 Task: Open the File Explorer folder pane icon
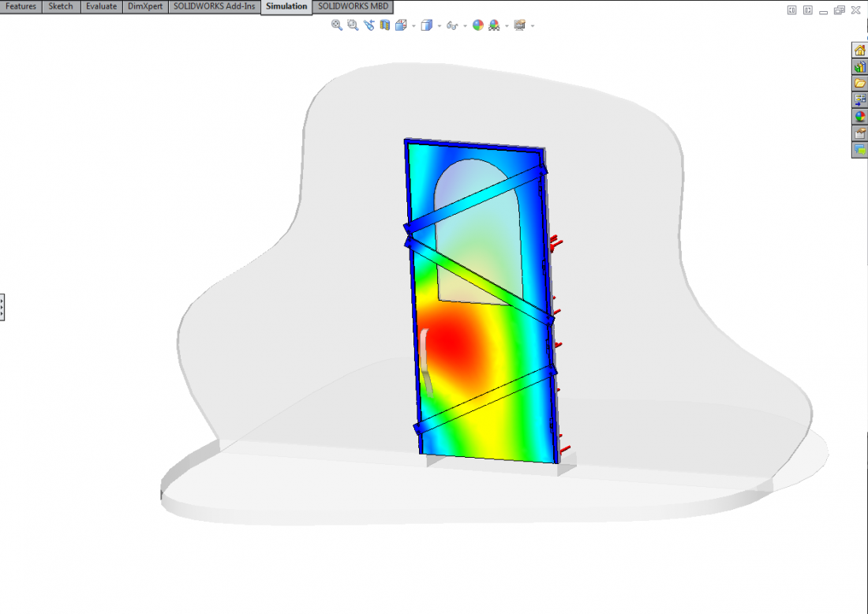(x=859, y=84)
